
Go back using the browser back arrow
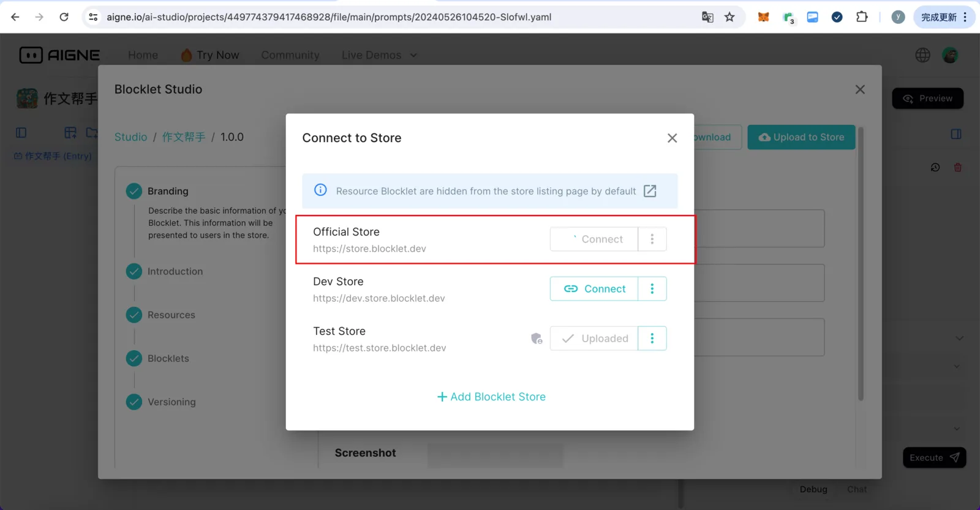15,17
